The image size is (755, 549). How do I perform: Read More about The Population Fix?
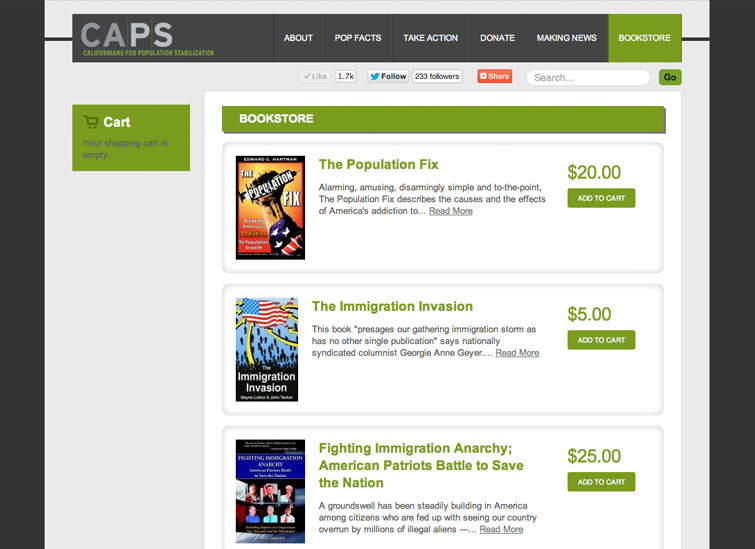click(450, 211)
